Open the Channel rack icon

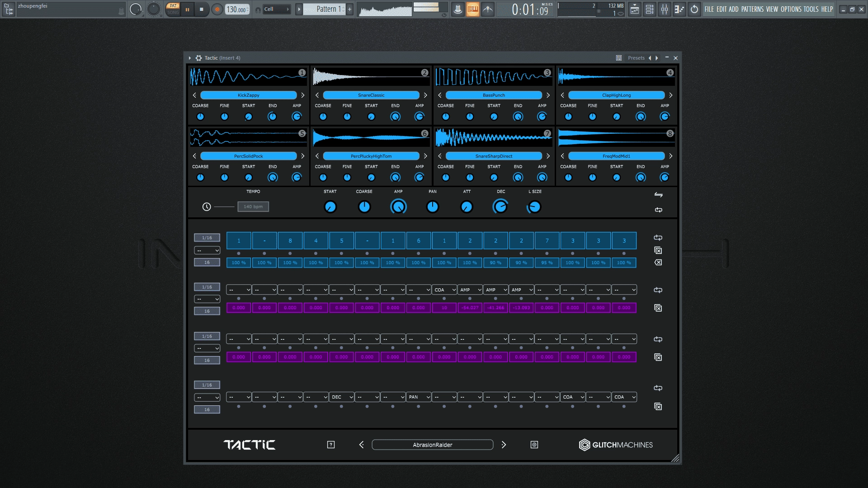[650, 9]
